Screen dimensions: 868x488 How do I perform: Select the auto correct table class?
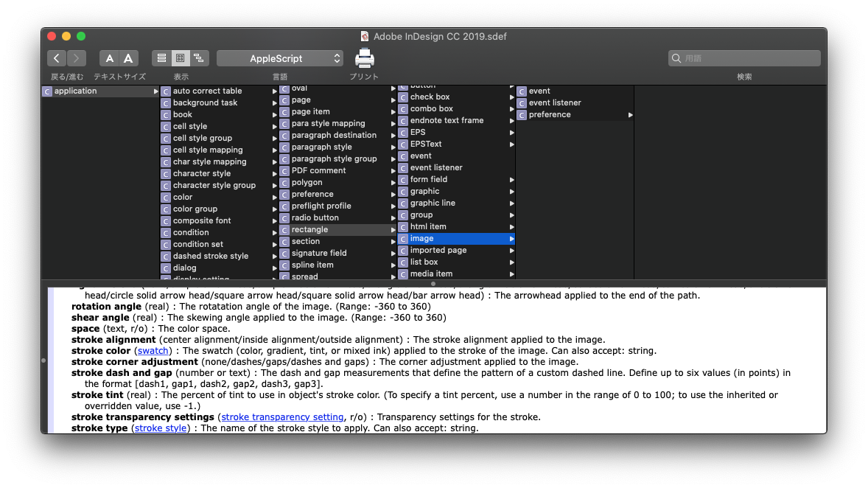pyautogui.click(x=207, y=91)
